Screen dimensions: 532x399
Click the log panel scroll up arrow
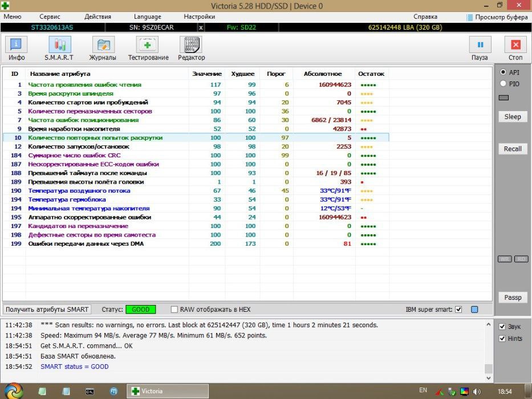(x=488, y=325)
